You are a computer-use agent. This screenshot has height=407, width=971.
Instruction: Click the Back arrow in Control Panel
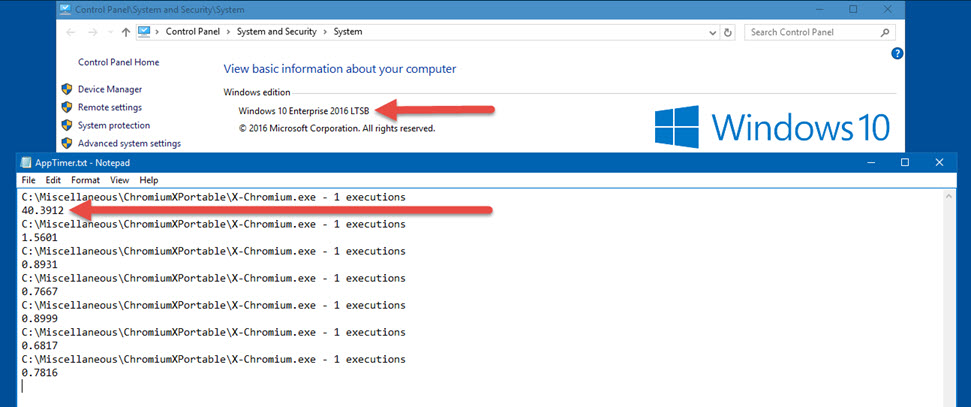point(70,32)
